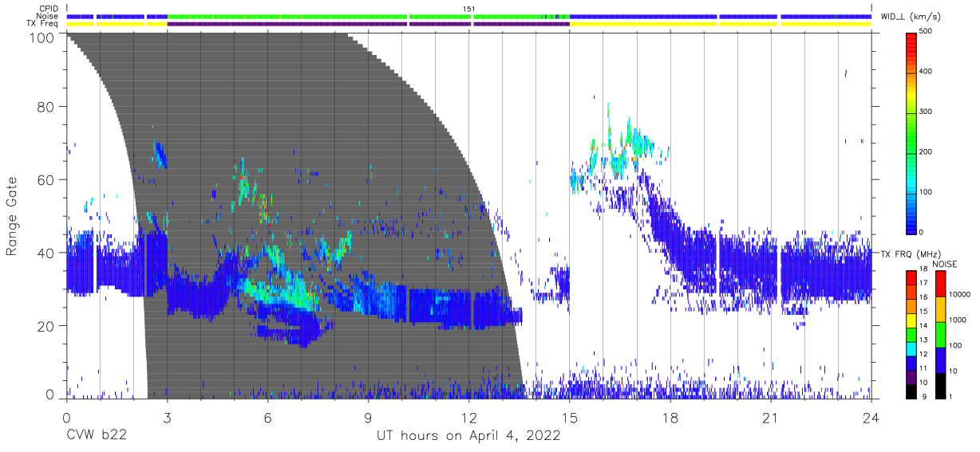Click the 1000 label on noise legend

[x=958, y=320]
